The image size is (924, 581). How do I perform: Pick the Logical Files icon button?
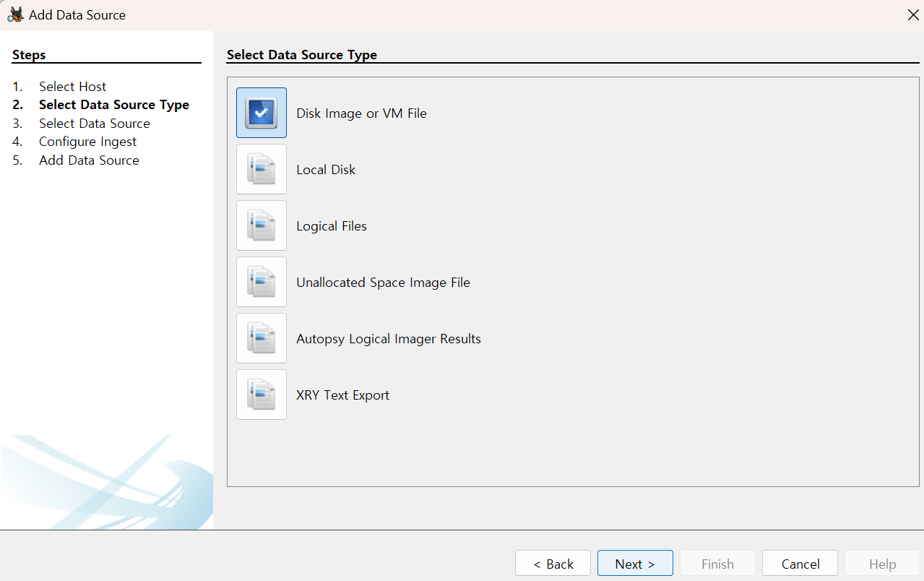pyautogui.click(x=262, y=225)
